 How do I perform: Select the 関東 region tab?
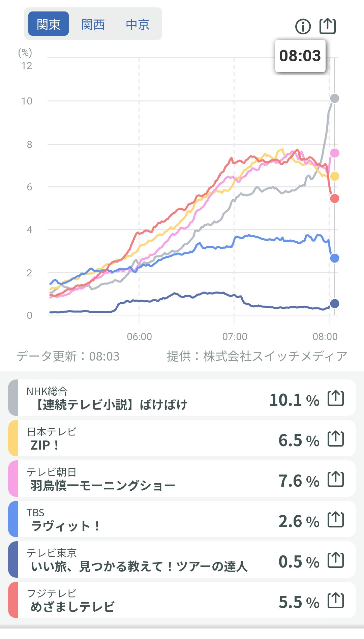click(x=49, y=24)
